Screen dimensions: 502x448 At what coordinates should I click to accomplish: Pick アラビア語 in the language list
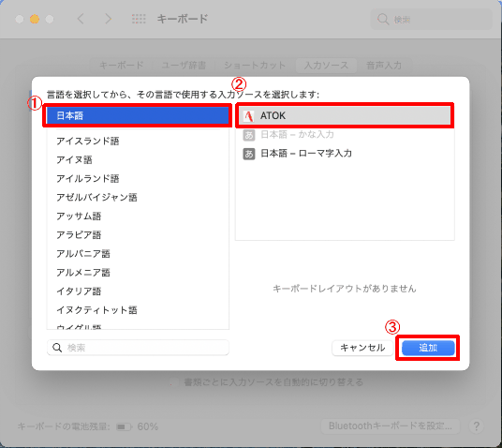coord(138,235)
